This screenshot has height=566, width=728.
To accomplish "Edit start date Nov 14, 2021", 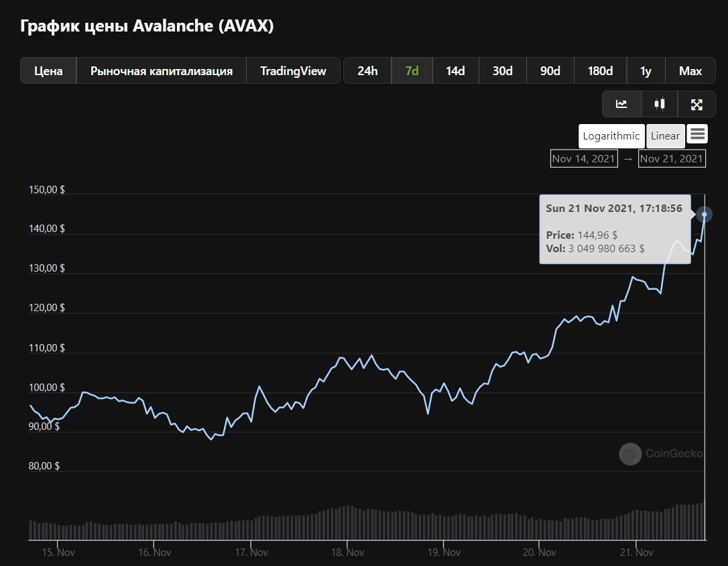I will click(x=584, y=159).
